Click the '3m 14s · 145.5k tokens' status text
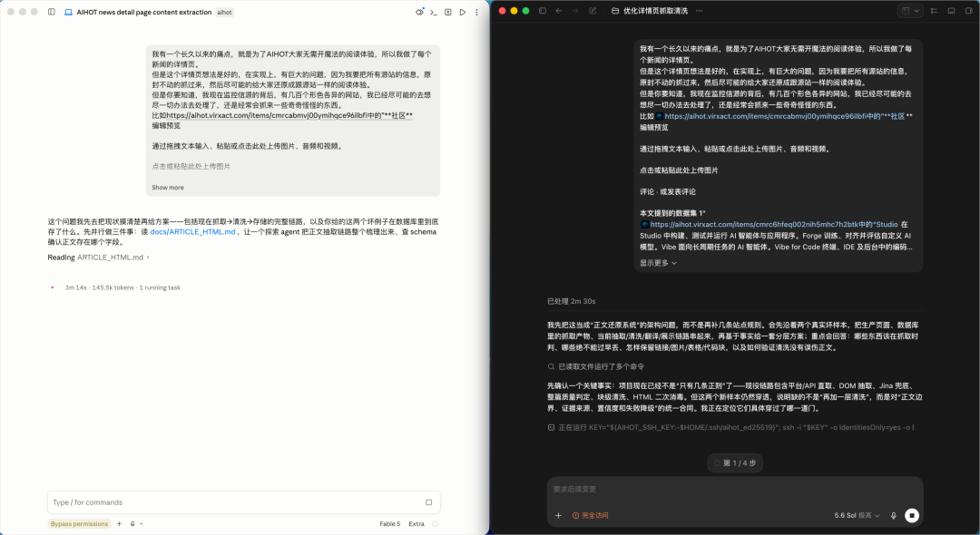Screen dimensions: 980x535 tap(100, 287)
